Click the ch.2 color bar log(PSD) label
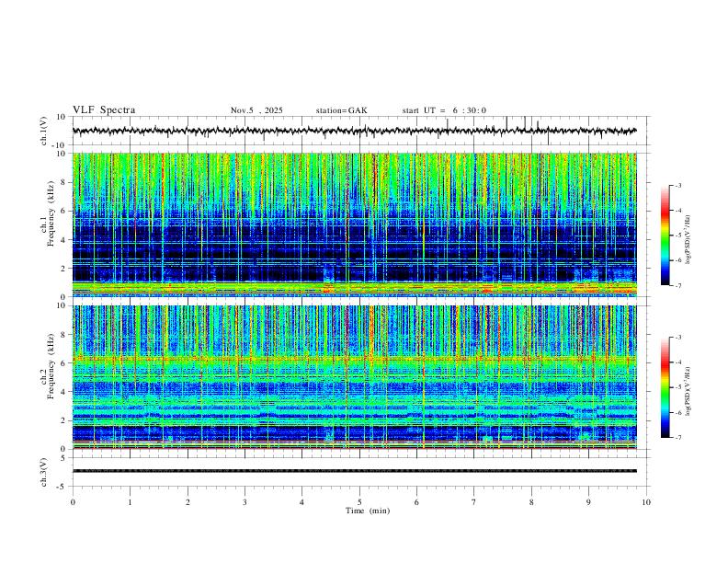This screenshot has width=728, height=563. [688, 392]
